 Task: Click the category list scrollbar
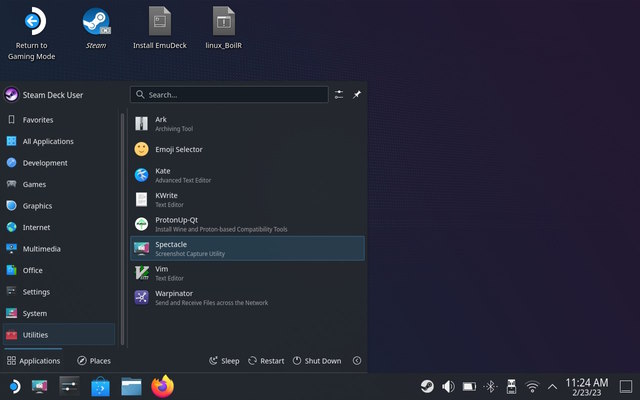coord(122,229)
